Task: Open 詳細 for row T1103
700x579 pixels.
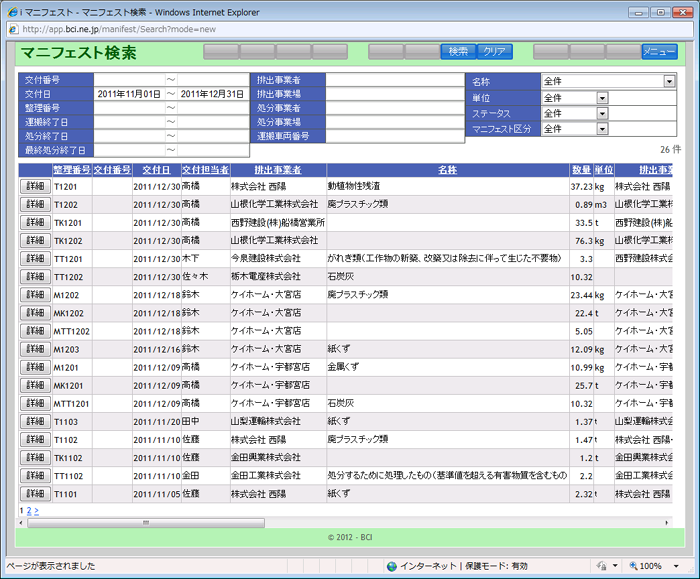Action: 35,421
